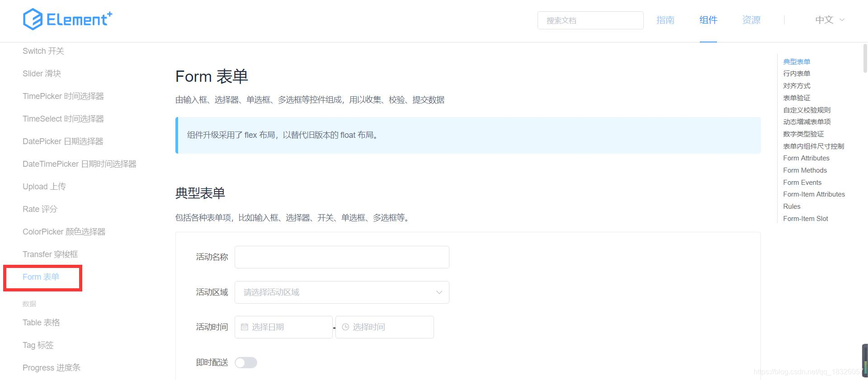The image size is (868, 380).
Task: Toggle the 即时配送 switch
Action: click(246, 363)
